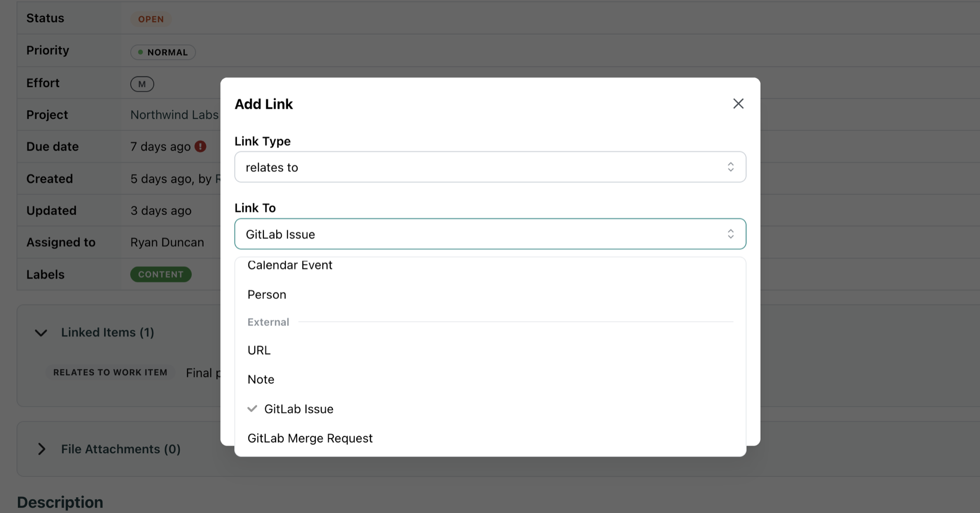Select Note option
This screenshot has width=980, height=513.
(x=490, y=379)
